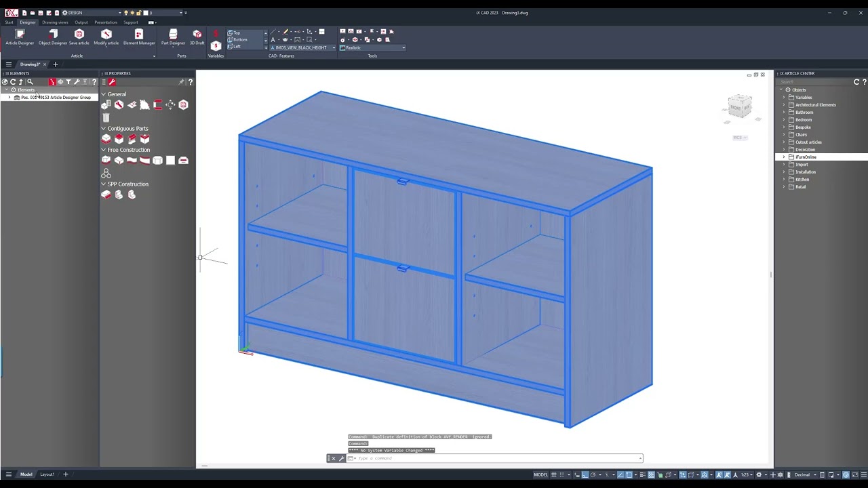The height and width of the screenshot is (488, 868).
Task: Open the DESIGN workspace dropdown
Action: 92,13
